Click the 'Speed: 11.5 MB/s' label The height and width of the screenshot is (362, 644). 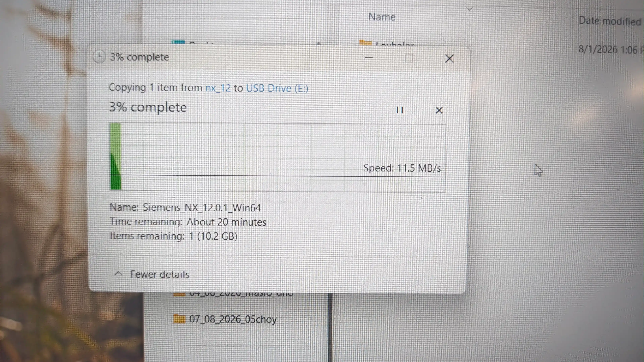(402, 168)
